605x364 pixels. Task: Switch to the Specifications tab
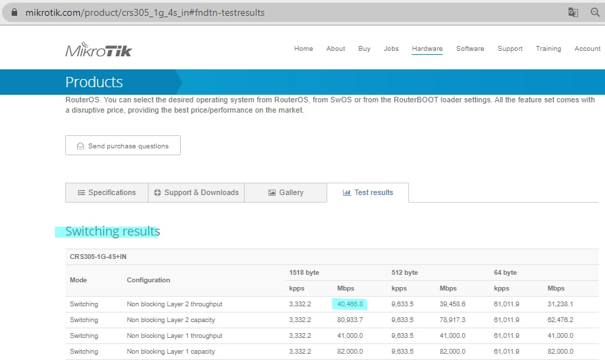click(107, 192)
